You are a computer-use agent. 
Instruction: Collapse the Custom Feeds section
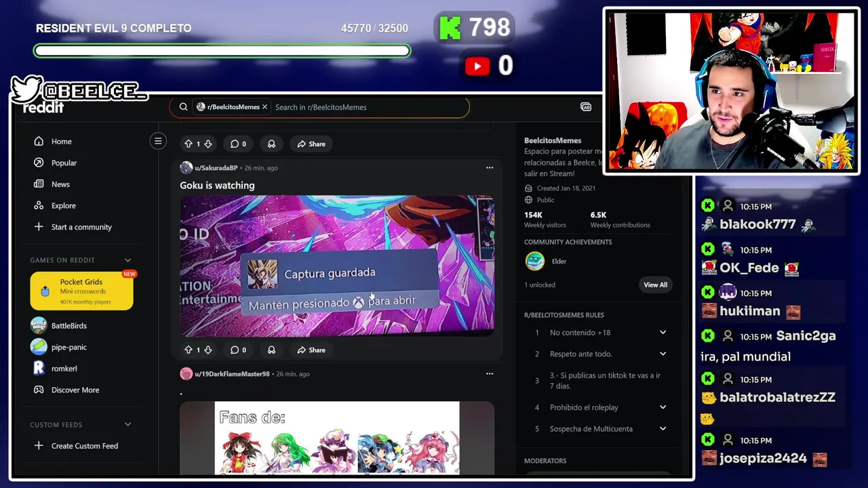click(127, 424)
